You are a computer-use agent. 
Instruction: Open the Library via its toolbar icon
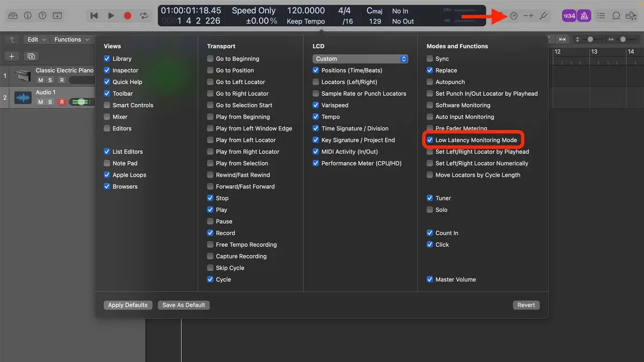tap(13, 16)
